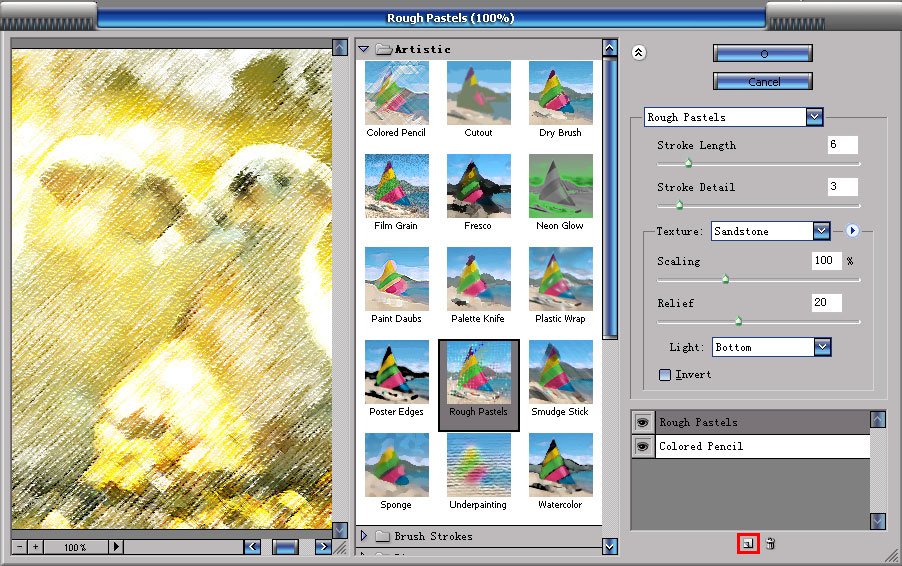Image resolution: width=902 pixels, height=566 pixels.
Task: Click the Stroke Length slider handle
Action: [x=688, y=163]
